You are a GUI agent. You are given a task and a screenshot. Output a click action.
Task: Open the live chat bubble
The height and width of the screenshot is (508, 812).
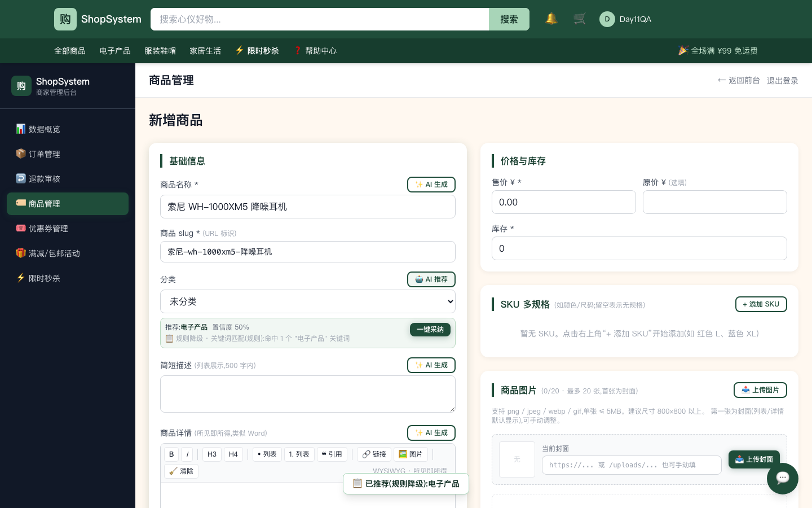pos(783,479)
